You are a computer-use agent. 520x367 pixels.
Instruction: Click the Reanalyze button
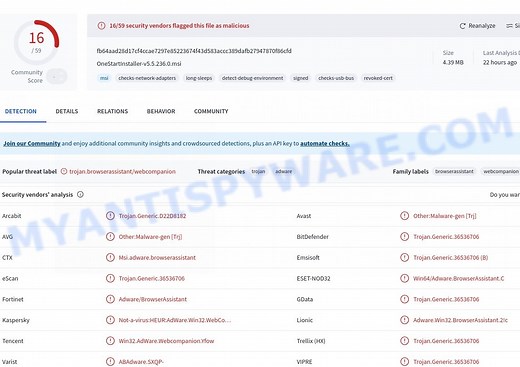tap(478, 26)
